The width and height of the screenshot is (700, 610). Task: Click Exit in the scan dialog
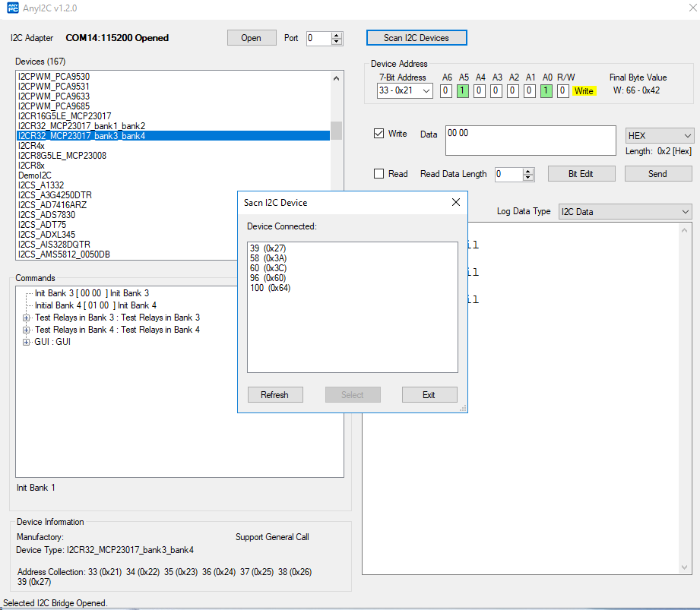click(429, 395)
